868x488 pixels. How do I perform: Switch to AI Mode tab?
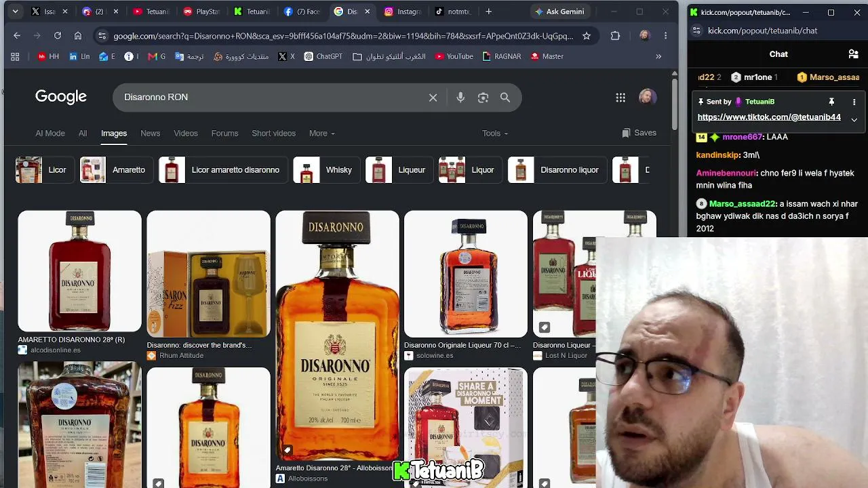(x=50, y=134)
